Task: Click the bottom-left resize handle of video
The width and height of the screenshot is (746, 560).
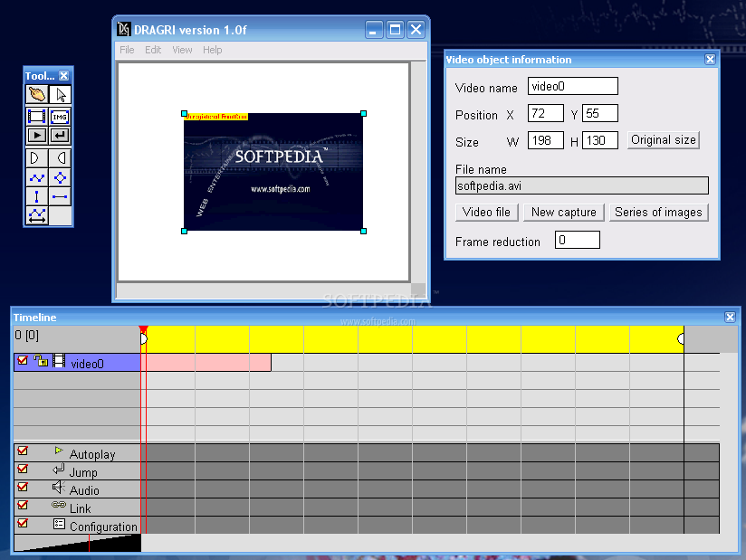Action: point(184,231)
